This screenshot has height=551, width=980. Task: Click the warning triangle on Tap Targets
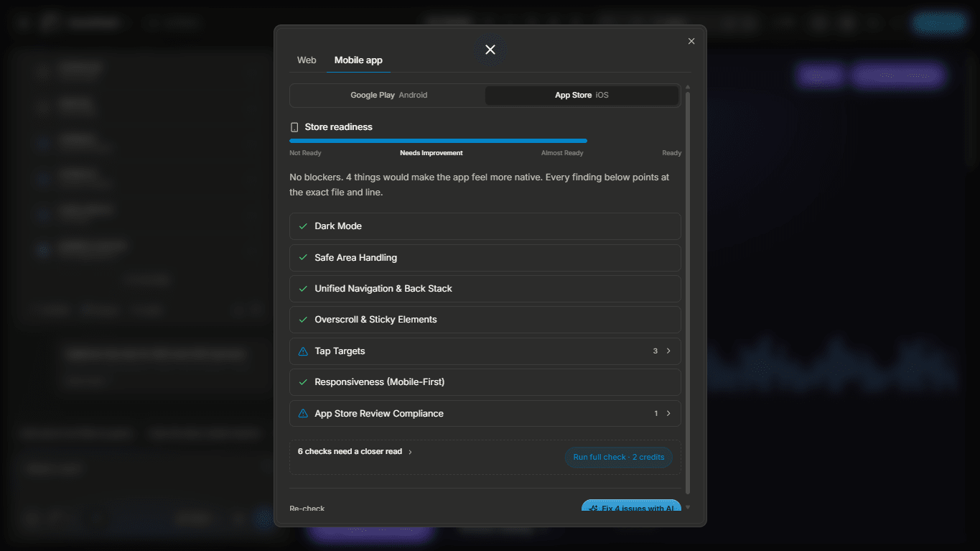pos(303,351)
